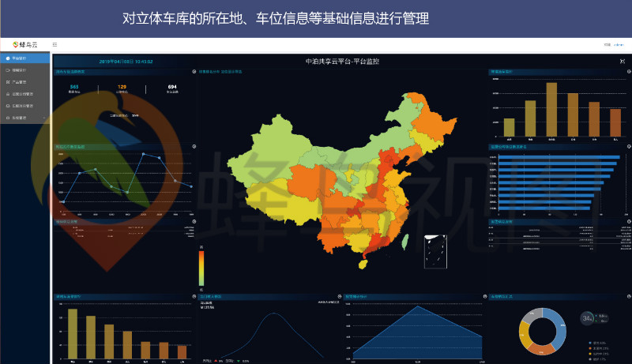This screenshot has height=364, width=632.
Task: Select Taiwan island on the map
Action: coord(405,242)
